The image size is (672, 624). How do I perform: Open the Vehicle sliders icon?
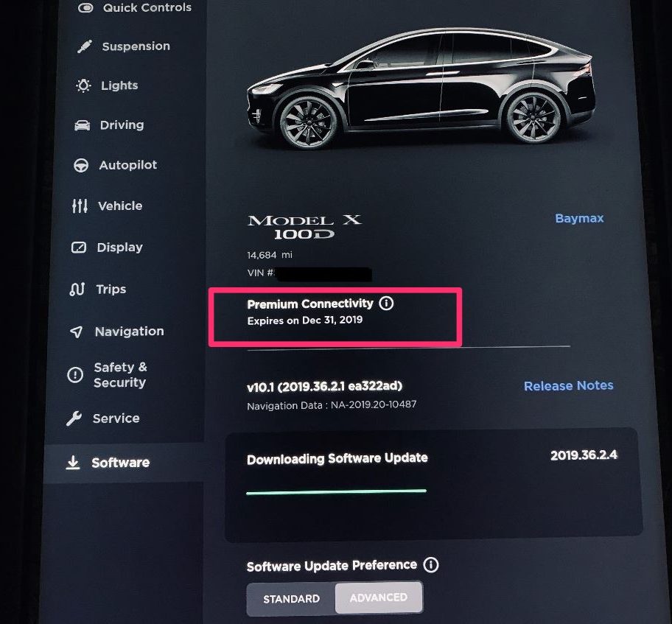(x=80, y=206)
